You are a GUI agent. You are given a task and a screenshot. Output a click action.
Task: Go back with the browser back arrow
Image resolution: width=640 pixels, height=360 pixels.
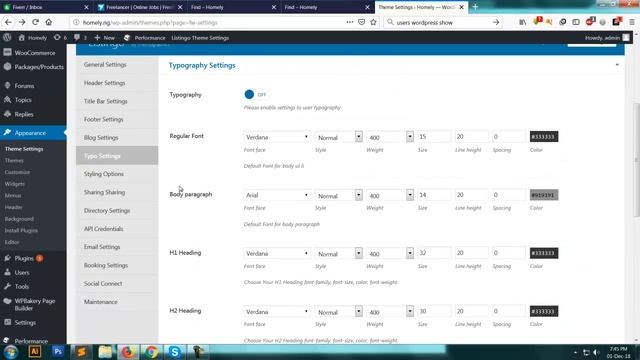[x=9, y=22]
